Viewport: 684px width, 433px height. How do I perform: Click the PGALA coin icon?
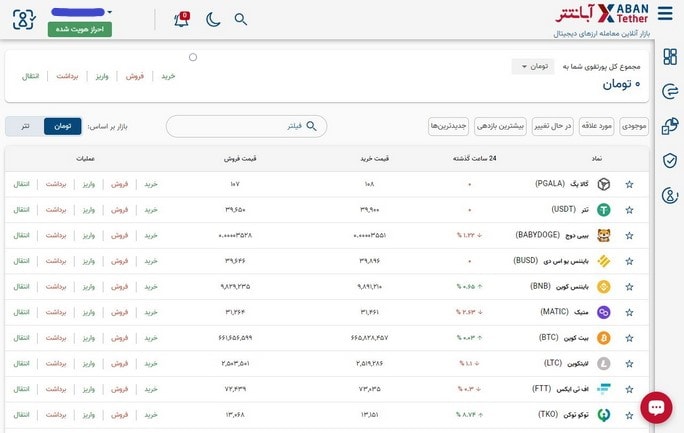point(604,184)
